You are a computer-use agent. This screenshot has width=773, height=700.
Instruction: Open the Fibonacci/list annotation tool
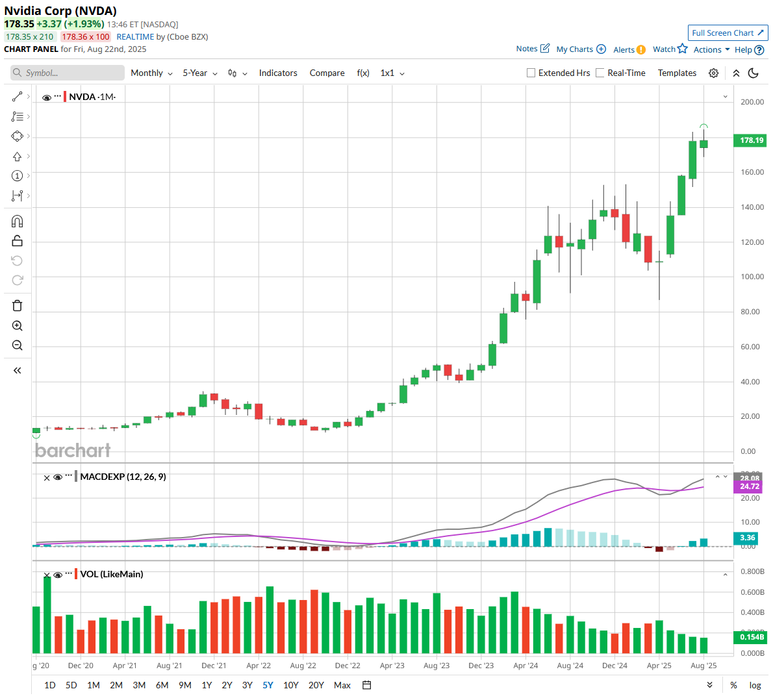(17, 117)
